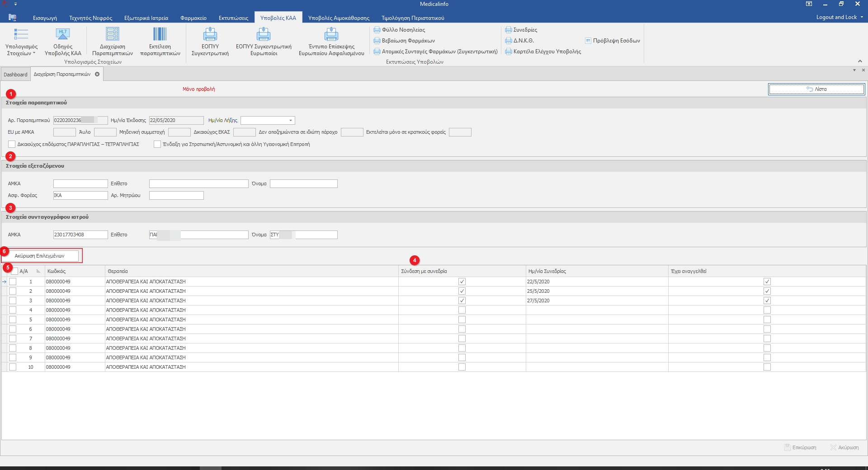Switch to the Φαρμακείο ribbon tab
This screenshot has height=470, width=868.
click(193, 18)
